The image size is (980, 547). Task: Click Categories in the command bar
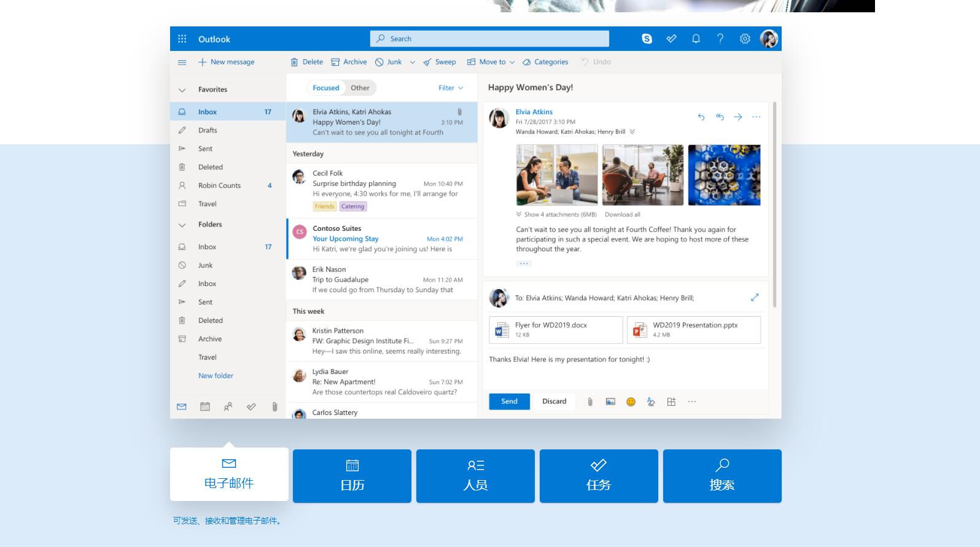click(x=545, y=62)
